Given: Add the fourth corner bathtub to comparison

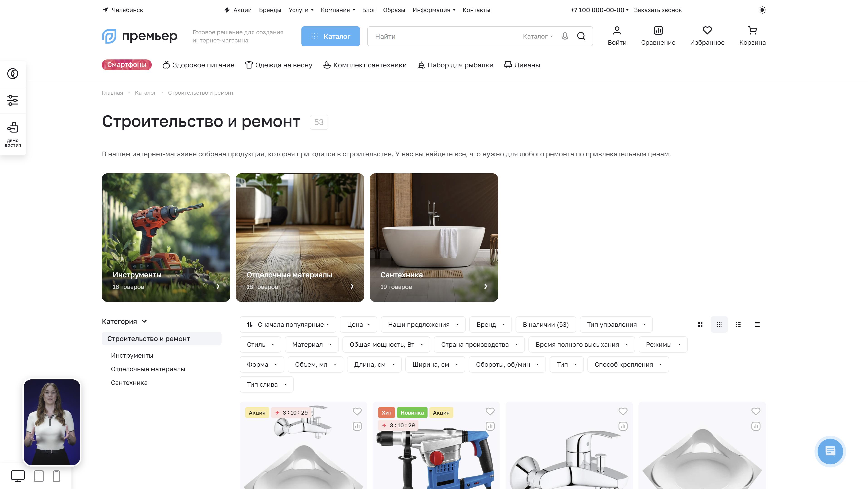Looking at the screenshot, I should pyautogui.click(x=756, y=426).
